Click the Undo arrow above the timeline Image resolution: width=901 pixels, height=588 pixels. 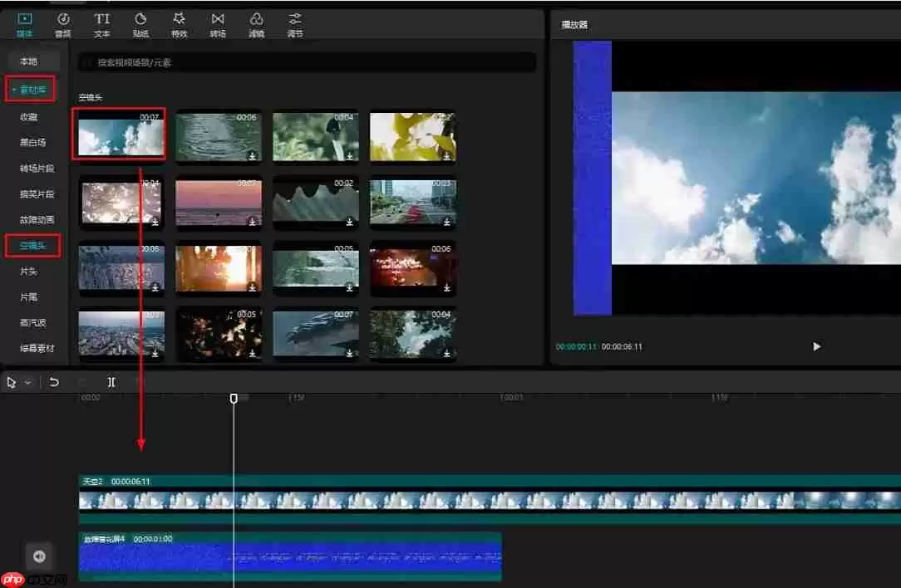[54, 382]
